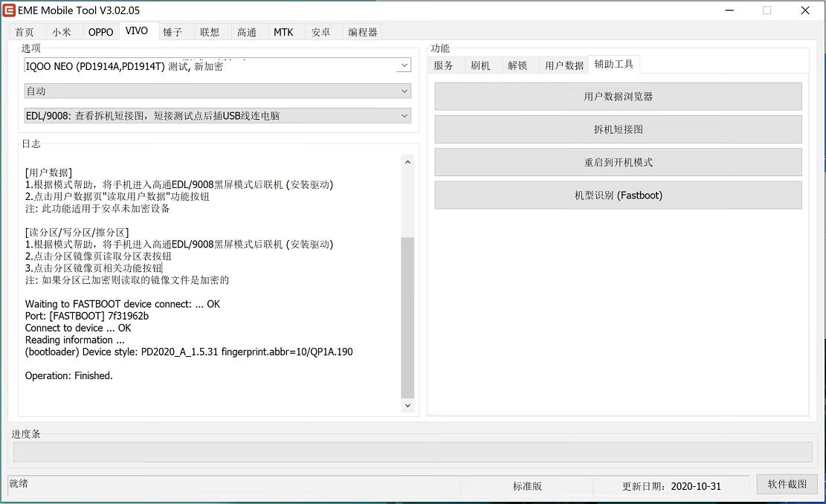The width and height of the screenshot is (826, 504).
Task: Switch to the 解锁 function tab
Action: 517,65
